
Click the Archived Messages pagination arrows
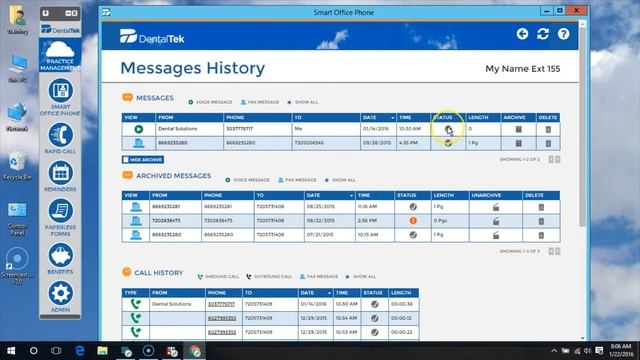[554, 251]
